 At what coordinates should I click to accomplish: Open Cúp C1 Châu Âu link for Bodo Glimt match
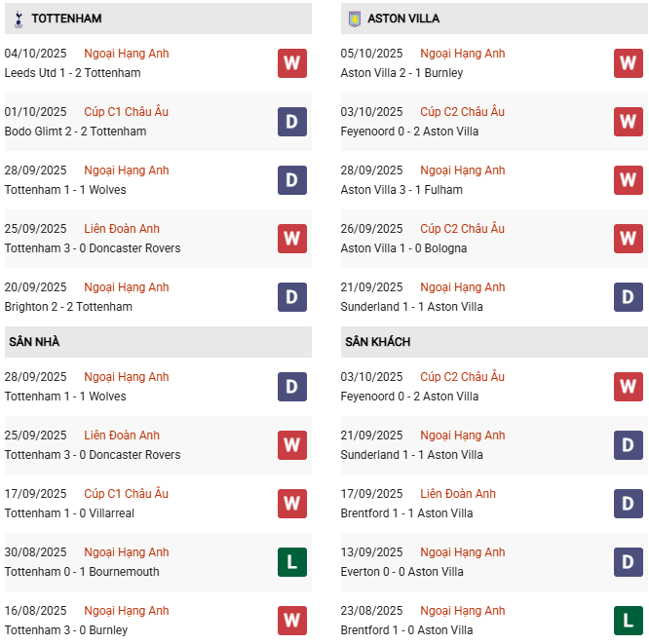coord(126,112)
